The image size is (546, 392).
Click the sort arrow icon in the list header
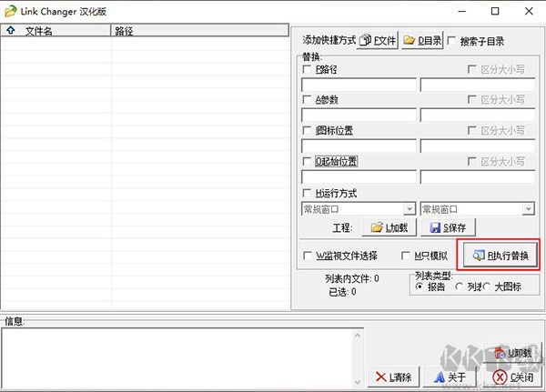click(x=10, y=30)
